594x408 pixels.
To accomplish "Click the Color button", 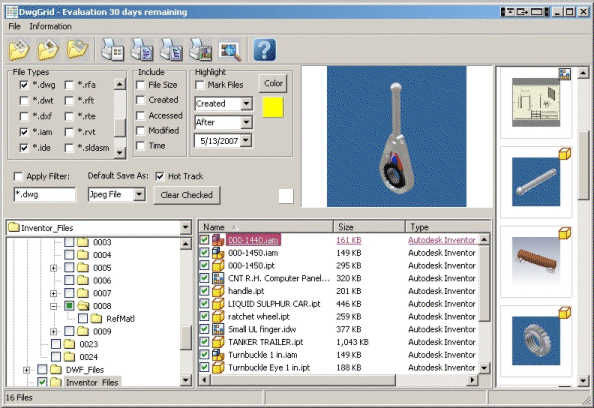I will 273,83.
